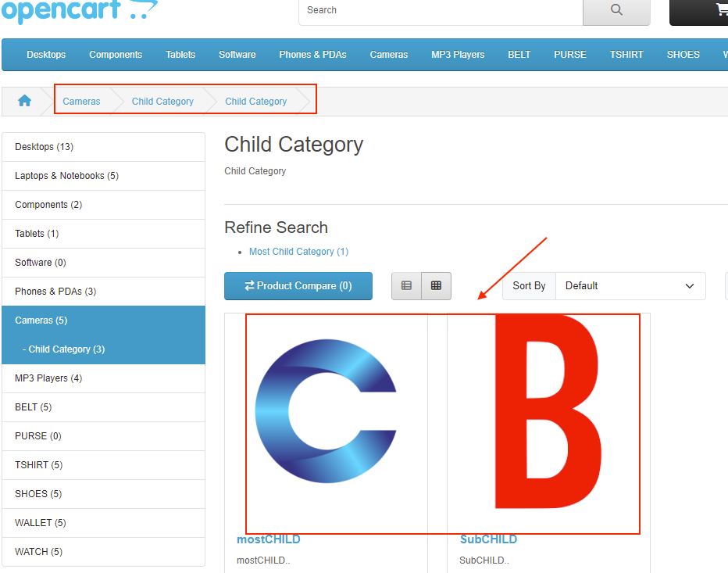
Task: Open the red B SubCHILD image
Action: pos(548,422)
